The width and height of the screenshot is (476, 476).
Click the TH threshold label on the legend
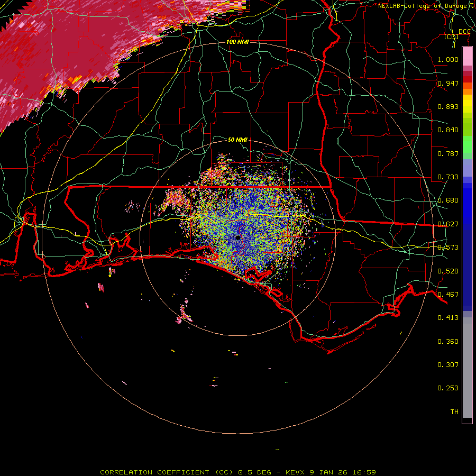454,412
